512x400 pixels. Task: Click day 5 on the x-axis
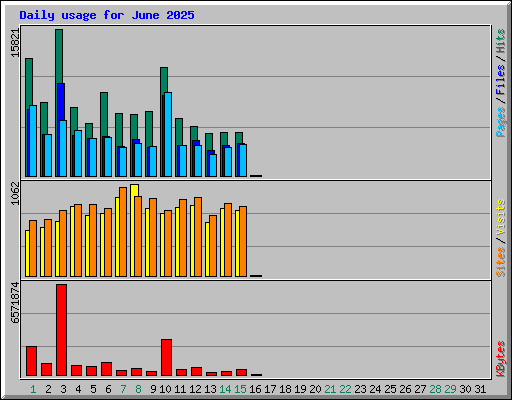(x=93, y=389)
